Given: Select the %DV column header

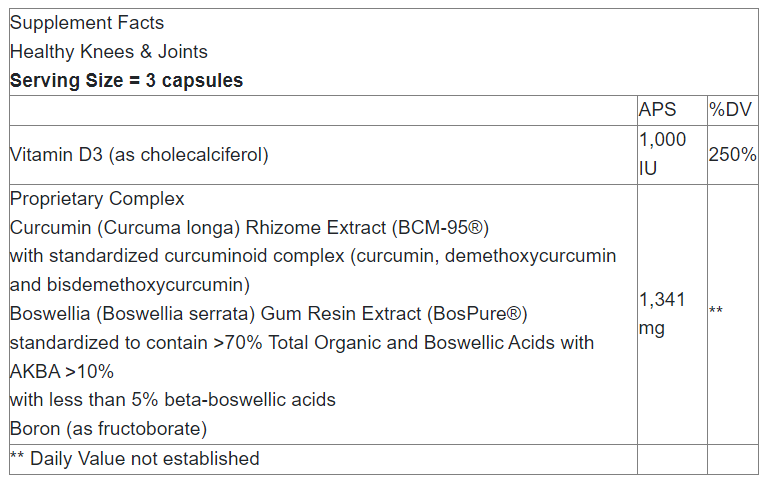Looking at the screenshot, I should (x=729, y=110).
